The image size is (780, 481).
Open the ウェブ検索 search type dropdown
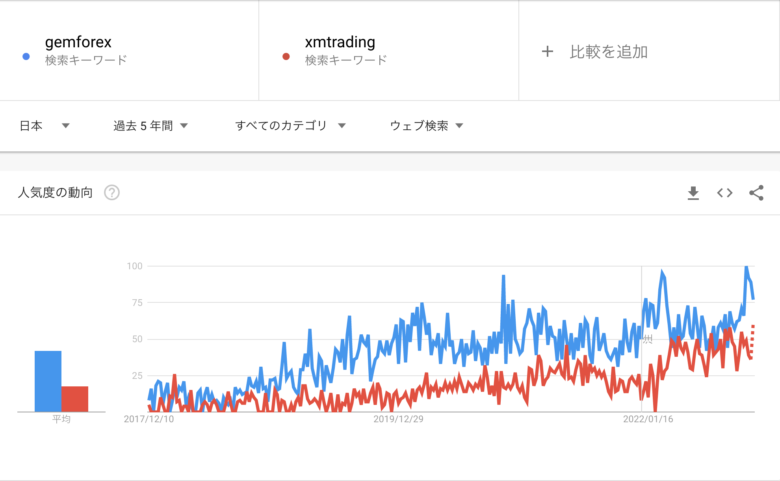coord(426,126)
